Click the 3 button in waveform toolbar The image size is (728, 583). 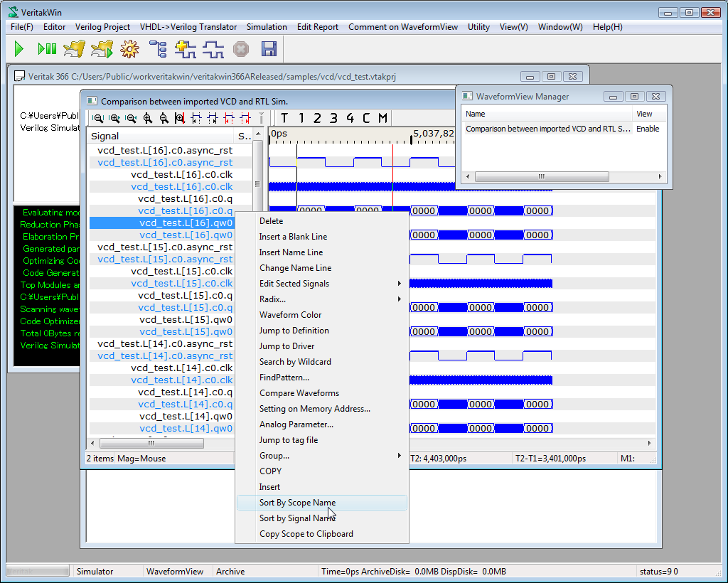tap(333, 118)
